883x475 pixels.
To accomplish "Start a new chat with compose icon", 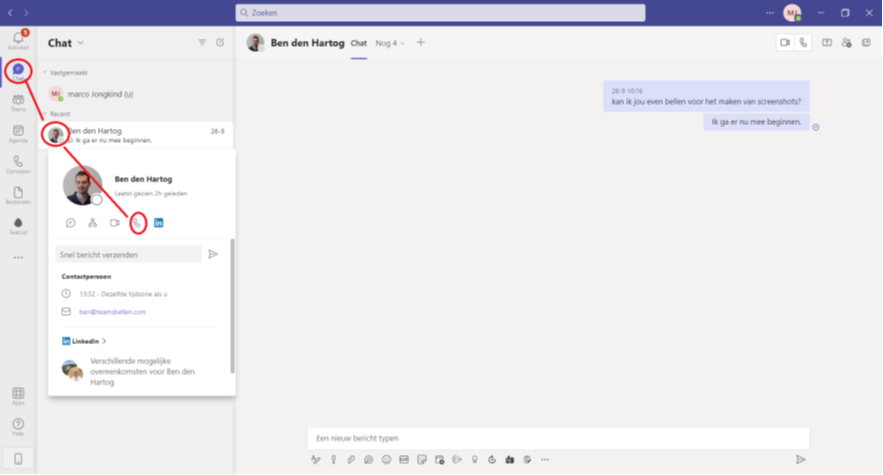I will (221, 43).
